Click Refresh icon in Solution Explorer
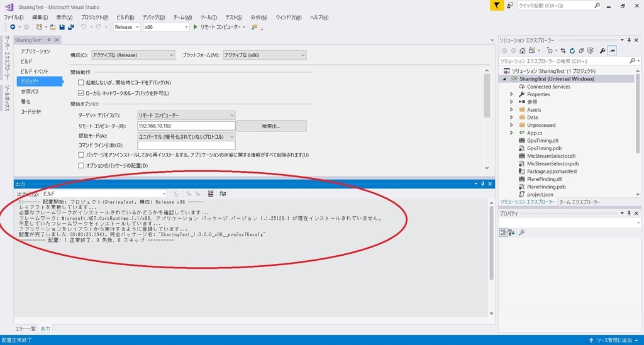The height and width of the screenshot is (345, 644). point(572,50)
